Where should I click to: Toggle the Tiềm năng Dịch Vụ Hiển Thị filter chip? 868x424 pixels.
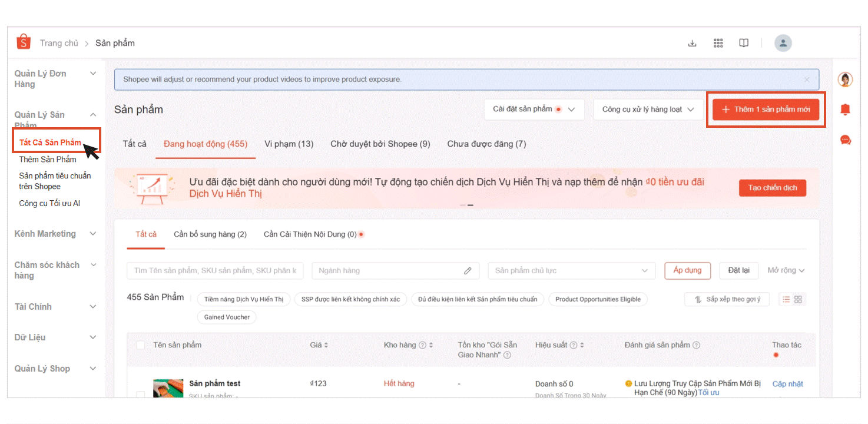pos(244,299)
